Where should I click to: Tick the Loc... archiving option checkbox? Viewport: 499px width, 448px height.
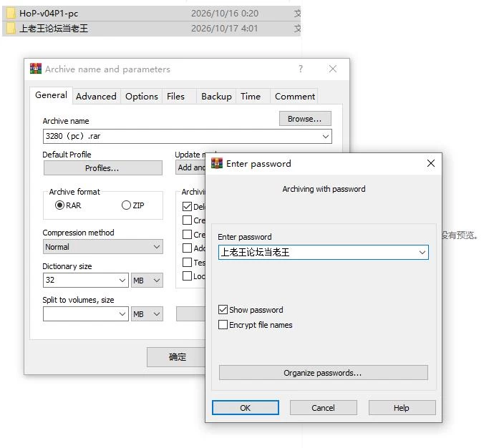[187, 276]
